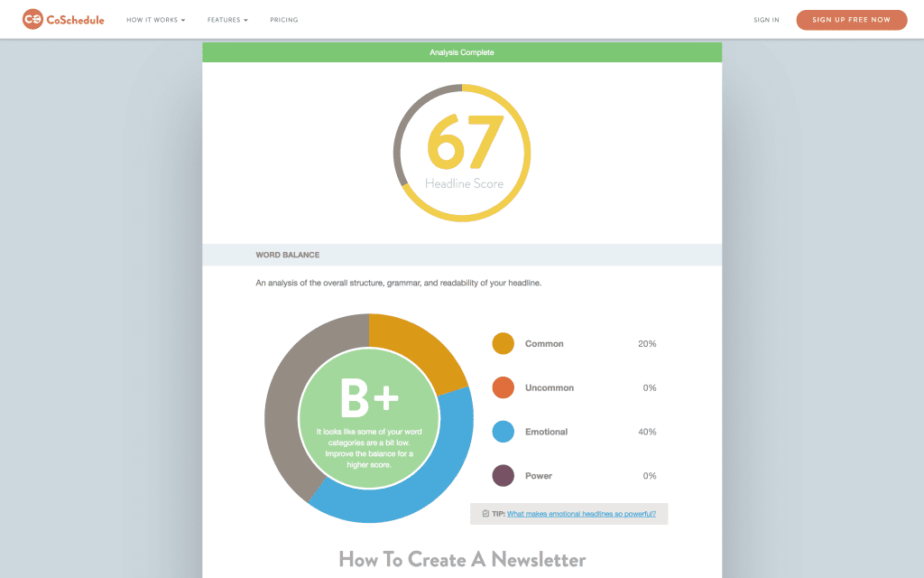
Task: Open the Sign In link
Action: tap(766, 19)
